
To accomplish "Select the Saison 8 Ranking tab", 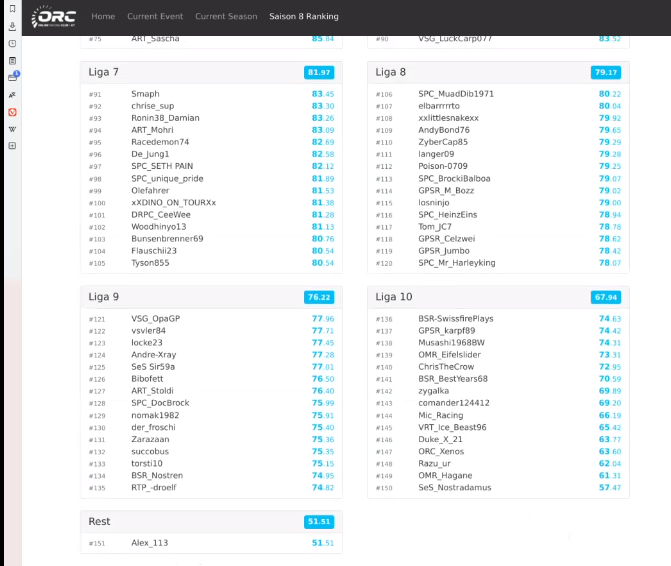I will pos(303,17).
